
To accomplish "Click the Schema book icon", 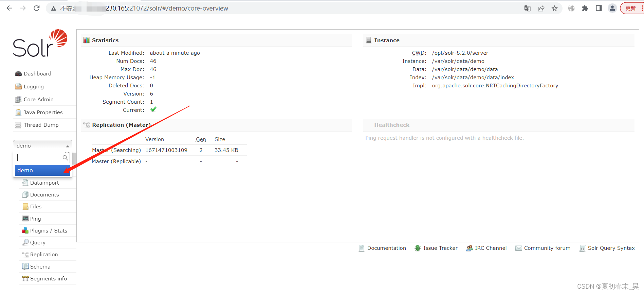I will click(x=25, y=266).
